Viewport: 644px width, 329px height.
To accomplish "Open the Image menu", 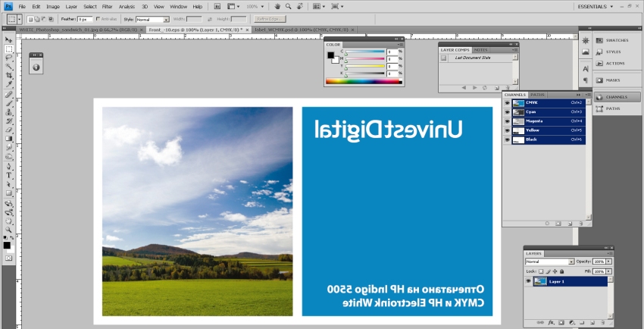I will coord(52,7).
